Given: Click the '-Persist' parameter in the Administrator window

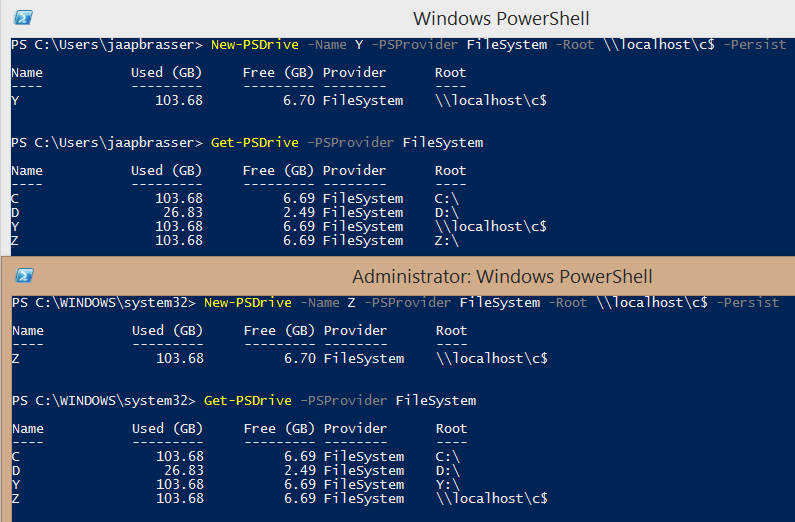Looking at the screenshot, I should coord(750,302).
